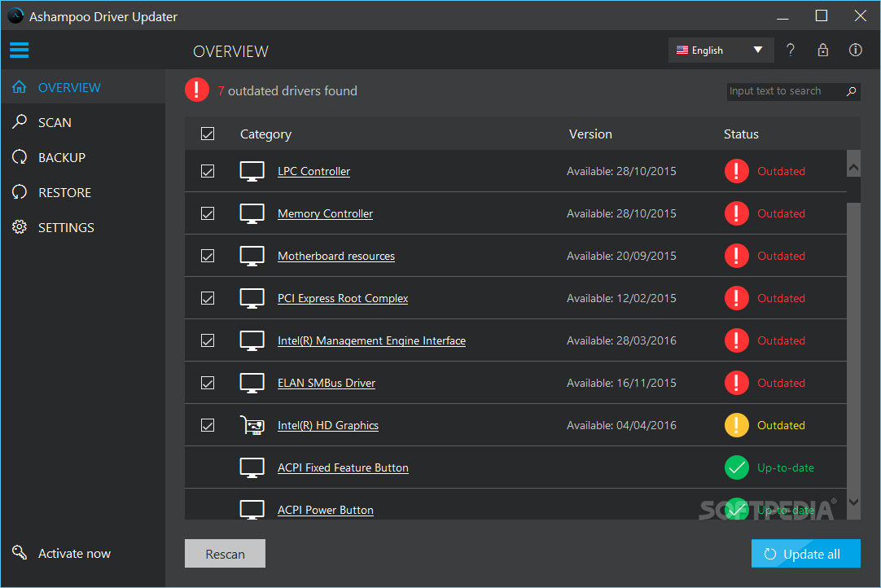Screen dimensions: 881x588
Task: Open the info icon in header
Action: coord(855,50)
